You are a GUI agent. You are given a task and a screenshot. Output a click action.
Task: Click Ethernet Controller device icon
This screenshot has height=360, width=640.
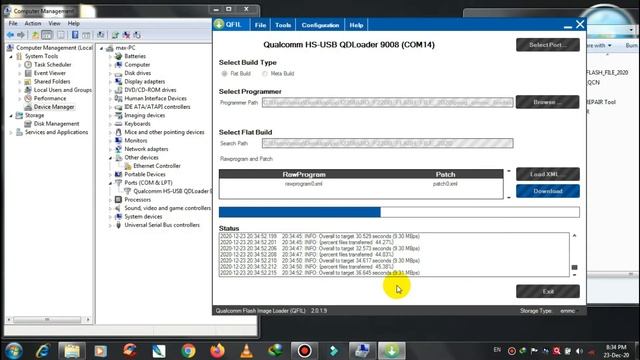[x=128, y=166]
